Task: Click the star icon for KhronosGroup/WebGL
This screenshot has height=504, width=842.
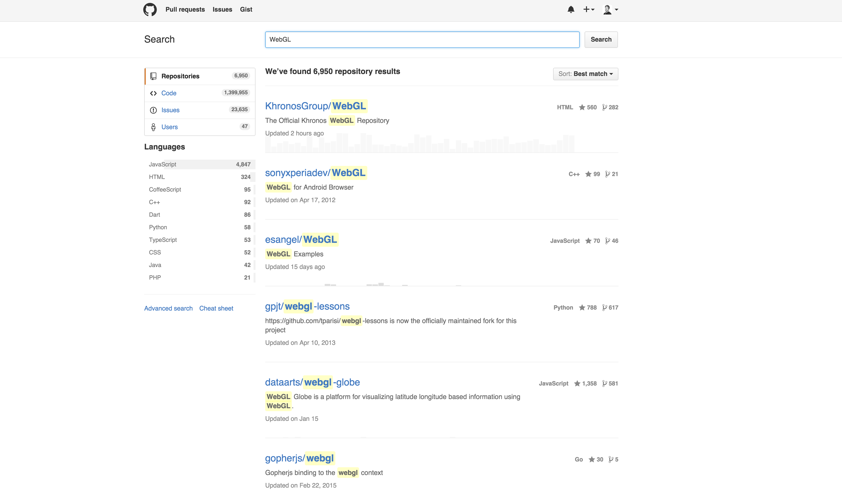Action: pyautogui.click(x=582, y=107)
